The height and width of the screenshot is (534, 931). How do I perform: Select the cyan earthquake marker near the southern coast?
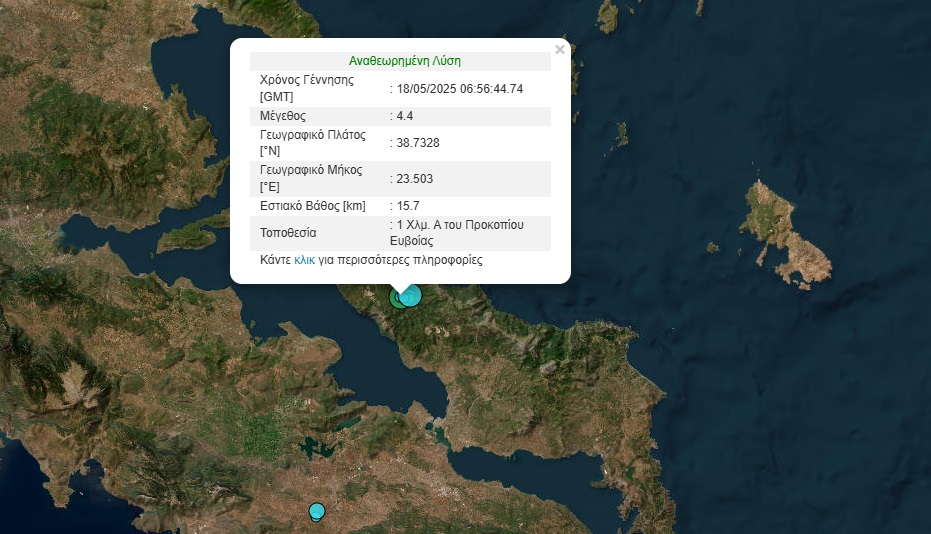pos(317,511)
